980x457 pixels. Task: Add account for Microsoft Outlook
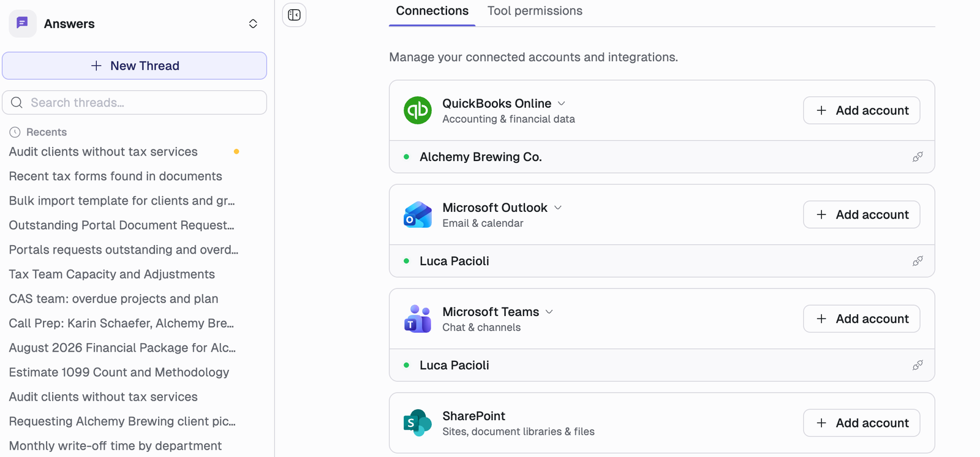tap(862, 214)
